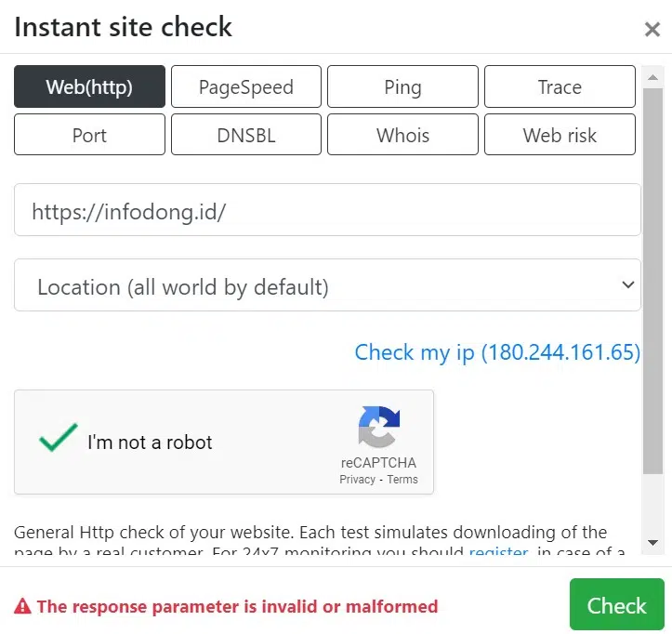Screen dimensions: 672x634
Task: Select the Port check option
Action: pyautogui.click(x=89, y=135)
